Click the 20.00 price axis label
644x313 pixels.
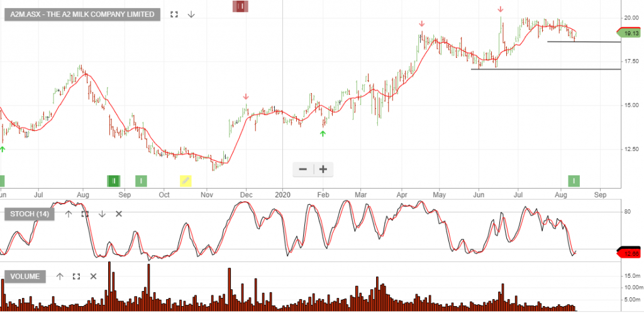pos(631,18)
